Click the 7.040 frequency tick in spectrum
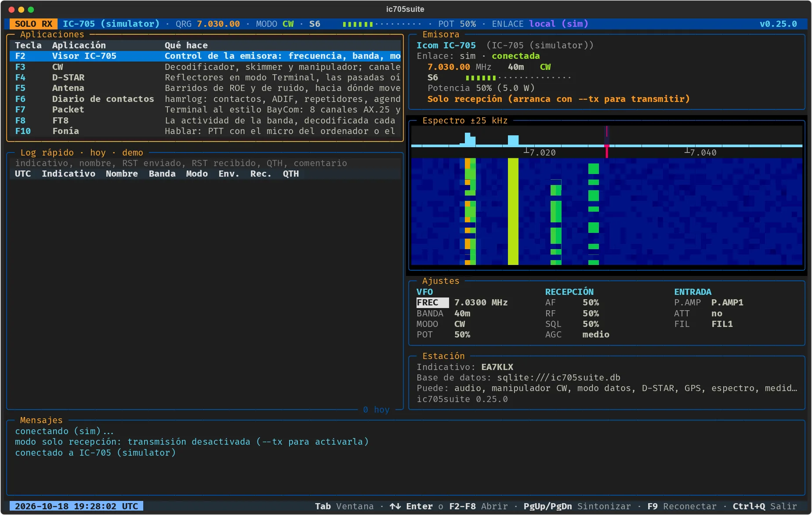Screen dimensions: 812x515 [x=700, y=152]
